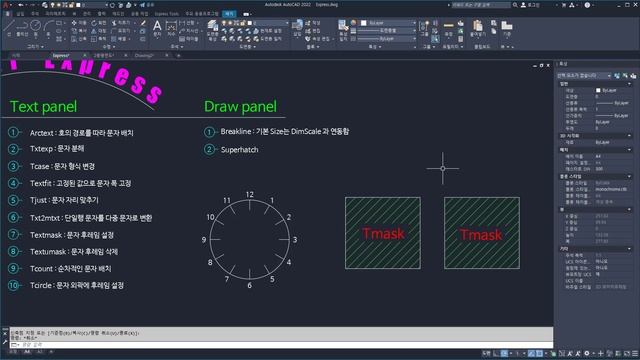Viewport: 640px width, 360px height.
Task: Click the Group (그룹) icon
Action: coord(424,29)
